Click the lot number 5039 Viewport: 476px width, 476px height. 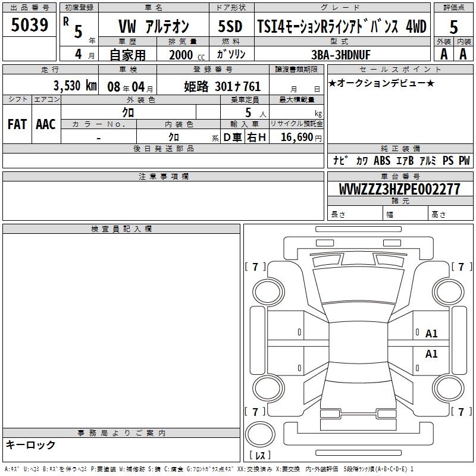[30, 26]
